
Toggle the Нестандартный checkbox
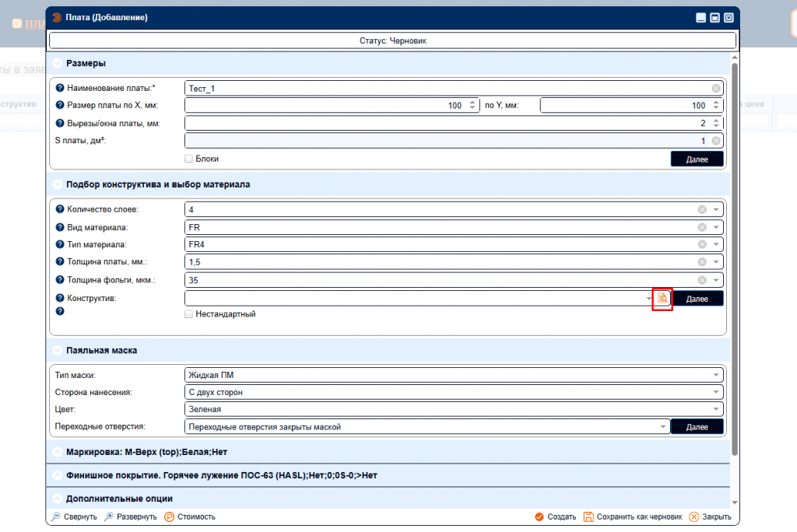pos(188,314)
